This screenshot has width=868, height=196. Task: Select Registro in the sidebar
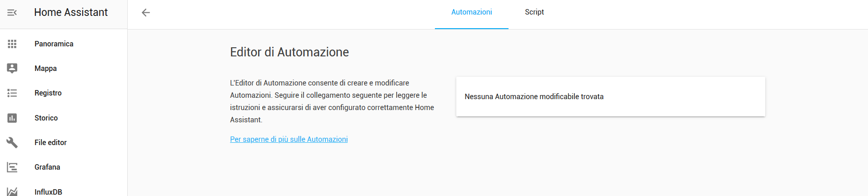coord(48,93)
